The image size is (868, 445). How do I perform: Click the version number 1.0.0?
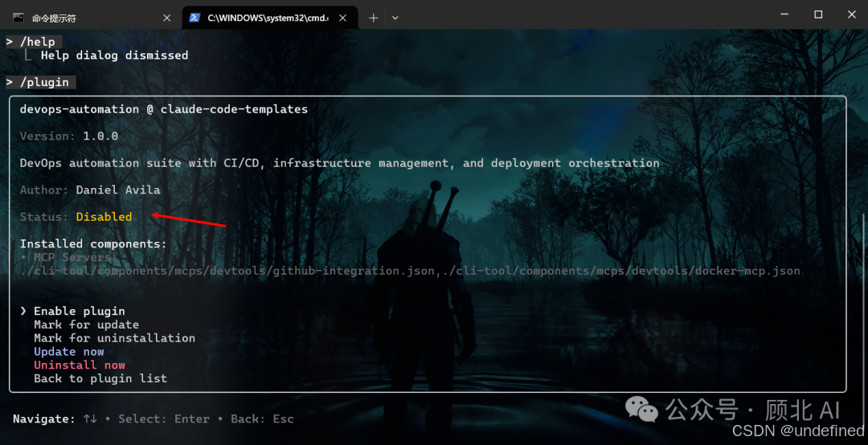(100, 137)
